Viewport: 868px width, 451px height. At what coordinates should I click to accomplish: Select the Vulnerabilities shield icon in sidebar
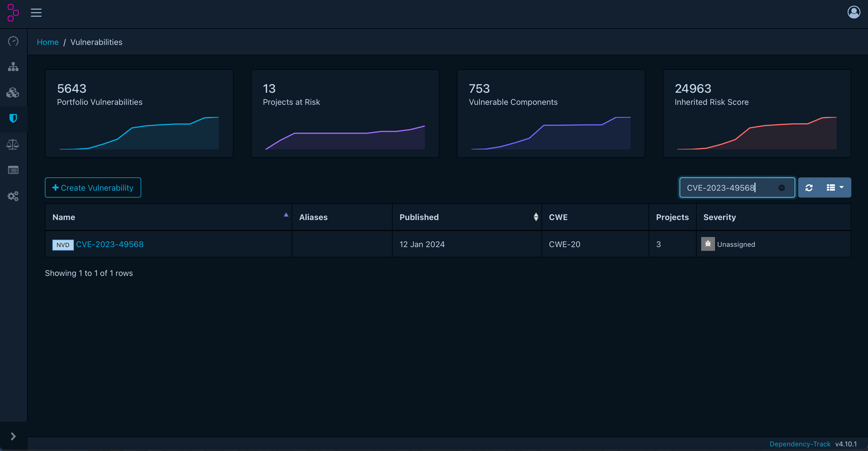point(13,118)
